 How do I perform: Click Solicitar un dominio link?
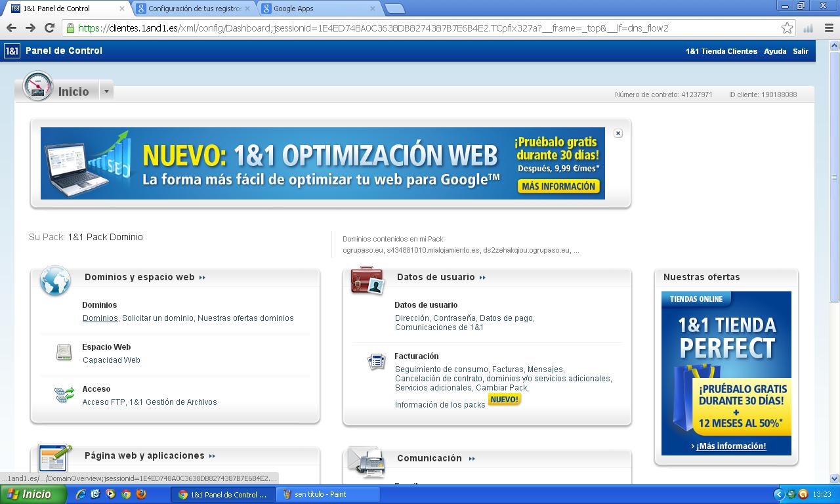(x=158, y=318)
